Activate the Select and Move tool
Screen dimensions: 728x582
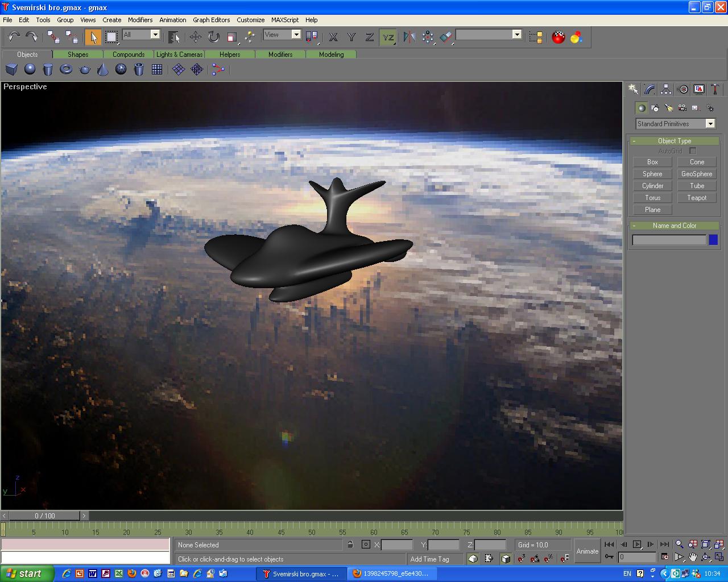[x=196, y=37]
